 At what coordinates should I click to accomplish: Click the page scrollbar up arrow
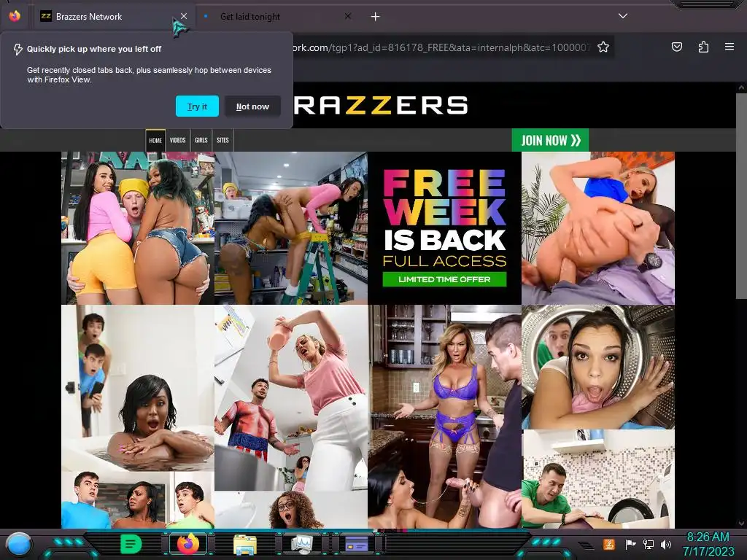(x=741, y=87)
